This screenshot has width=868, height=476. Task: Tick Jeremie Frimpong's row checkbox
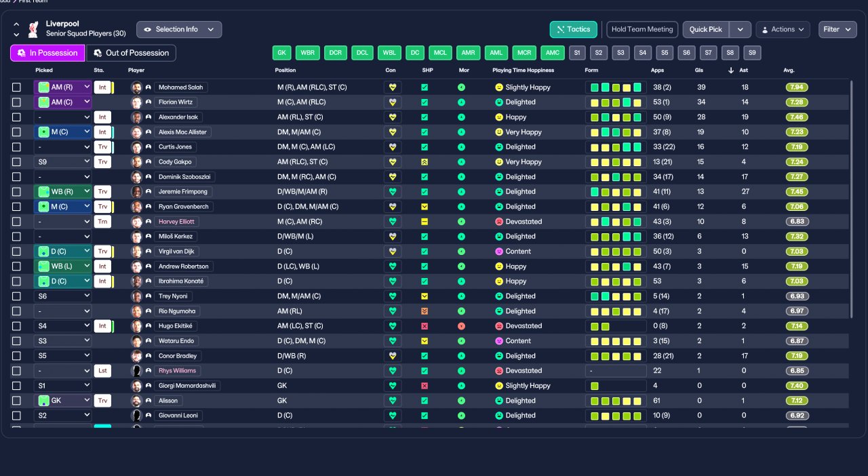[16, 192]
